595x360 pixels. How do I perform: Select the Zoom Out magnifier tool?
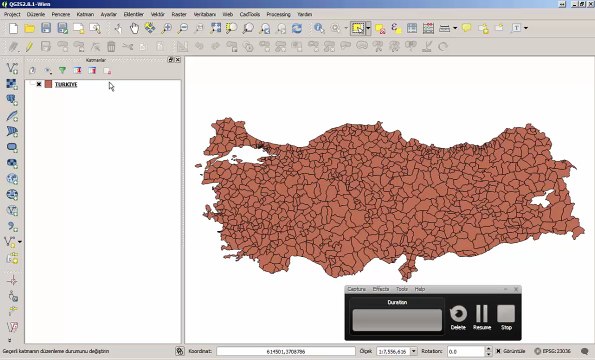(x=183, y=28)
